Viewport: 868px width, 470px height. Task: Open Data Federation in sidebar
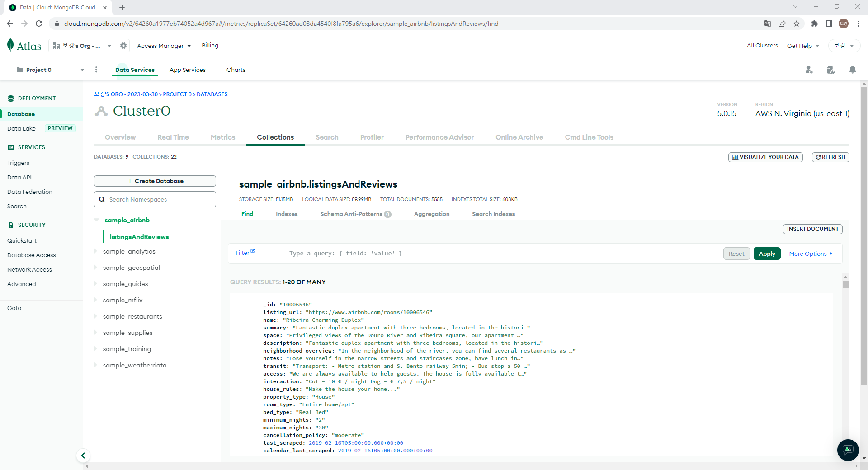tap(30, 192)
